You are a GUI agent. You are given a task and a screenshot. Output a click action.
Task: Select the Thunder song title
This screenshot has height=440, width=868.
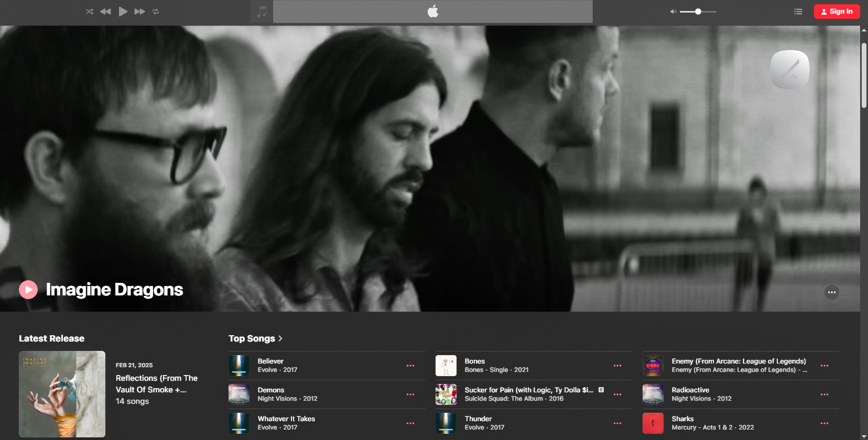[x=479, y=419]
